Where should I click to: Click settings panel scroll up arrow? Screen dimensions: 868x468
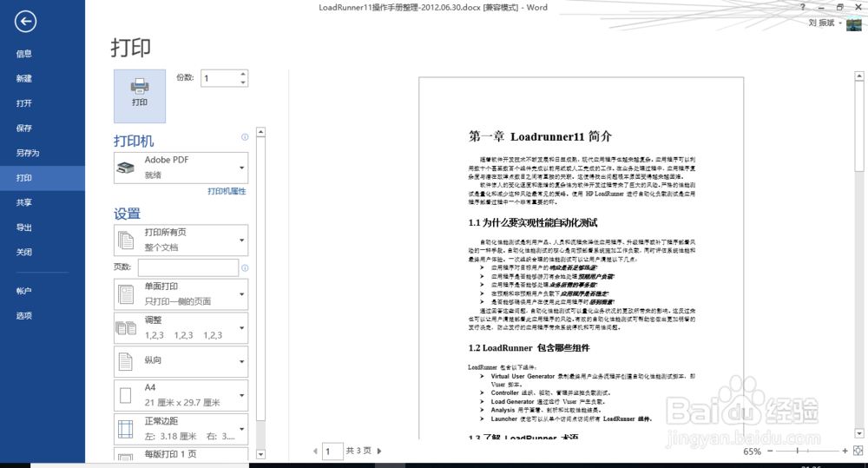tap(260, 132)
